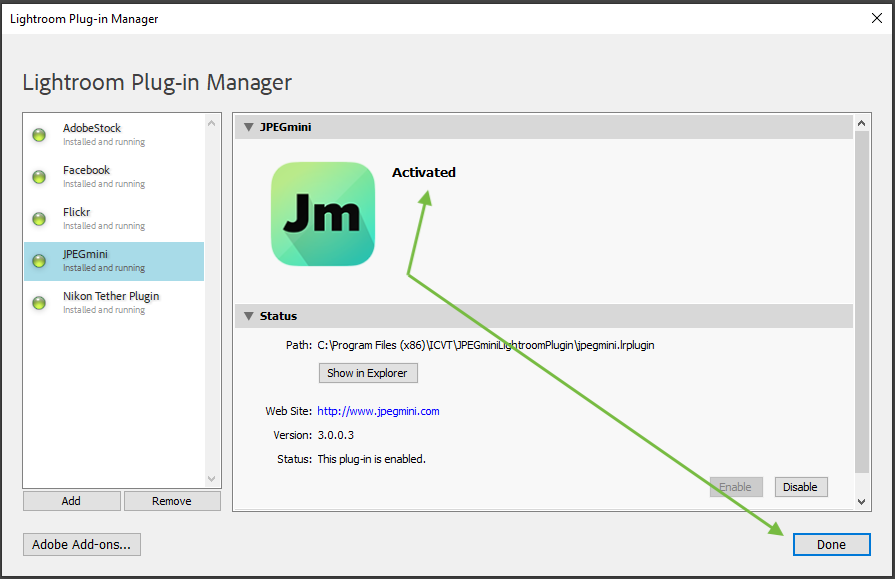
Task: Click plug-in list scroll down arrow
Action: [212, 479]
